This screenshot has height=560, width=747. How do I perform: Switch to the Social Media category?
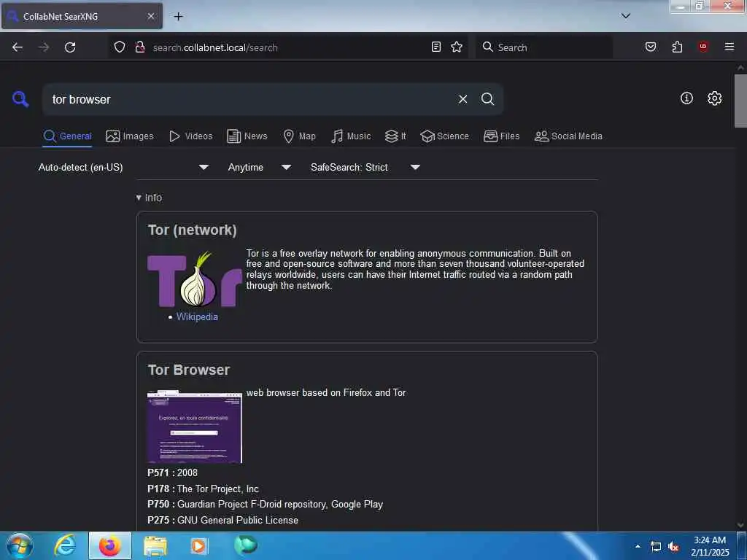pyautogui.click(x=568, y=136)
